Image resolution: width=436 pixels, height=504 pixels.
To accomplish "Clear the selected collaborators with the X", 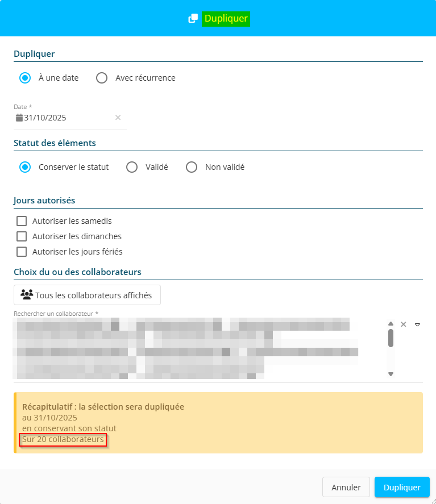I will [403, 324].
